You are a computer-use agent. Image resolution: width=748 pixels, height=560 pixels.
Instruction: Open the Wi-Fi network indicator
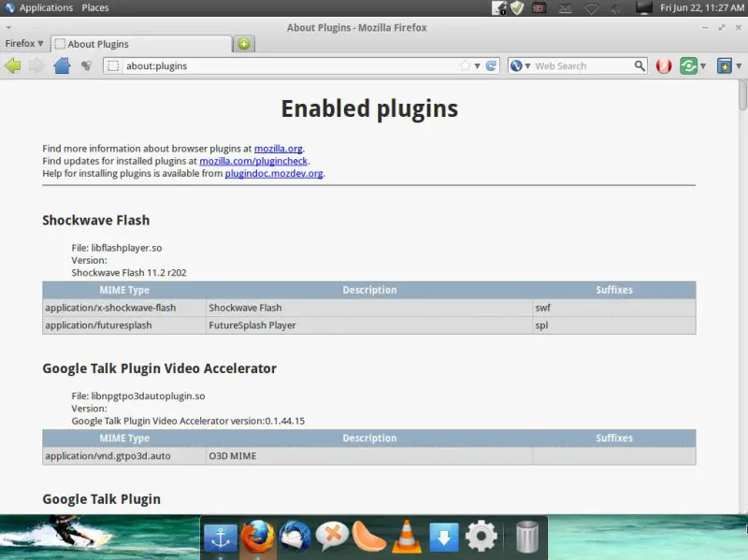pyautogui.click(x=592, y=8)
